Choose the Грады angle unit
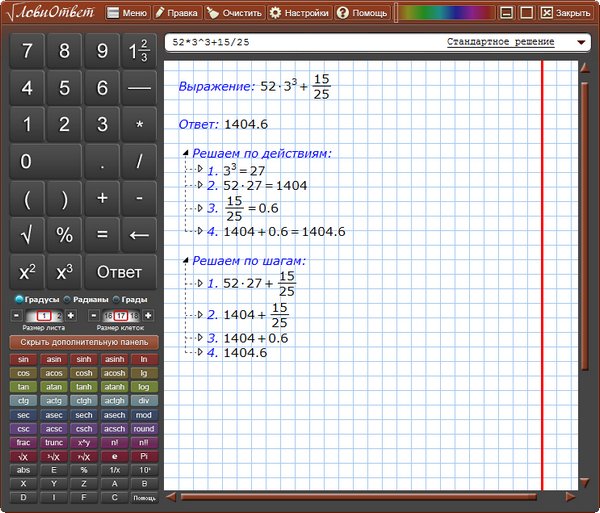600x513 pixels. pyautogui.click(x=133, y=299)
